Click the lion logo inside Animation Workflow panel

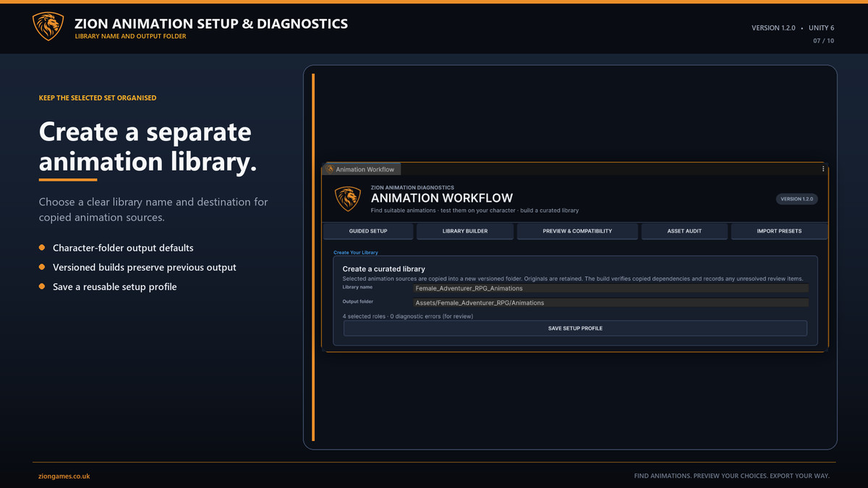[x=348, y=199]
